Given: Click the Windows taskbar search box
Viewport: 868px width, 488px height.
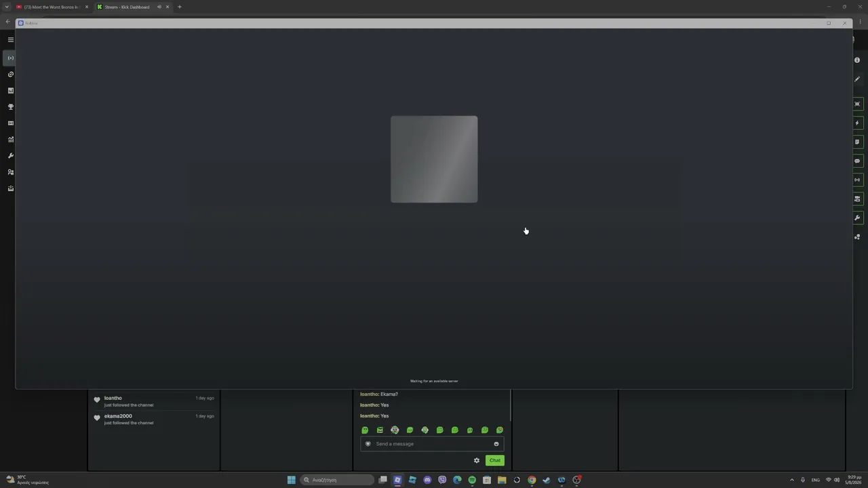Looking at the screenshot, I should tap(338, 480).
